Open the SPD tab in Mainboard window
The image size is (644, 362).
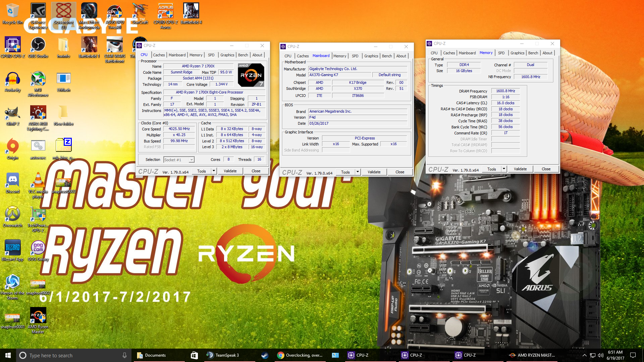pos(355,56)
